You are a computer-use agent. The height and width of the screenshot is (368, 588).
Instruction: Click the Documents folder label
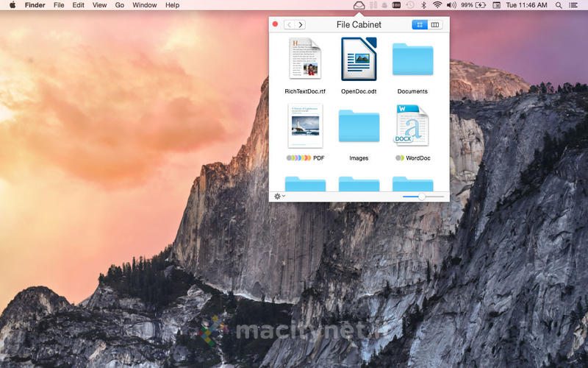coord(412,91)
